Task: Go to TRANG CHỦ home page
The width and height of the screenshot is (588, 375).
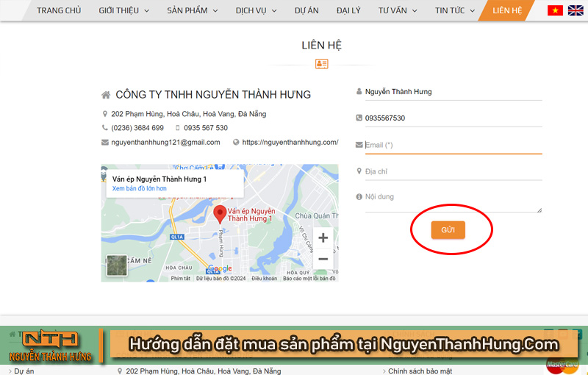Action: pyautogui.click(x=59, y=10)
